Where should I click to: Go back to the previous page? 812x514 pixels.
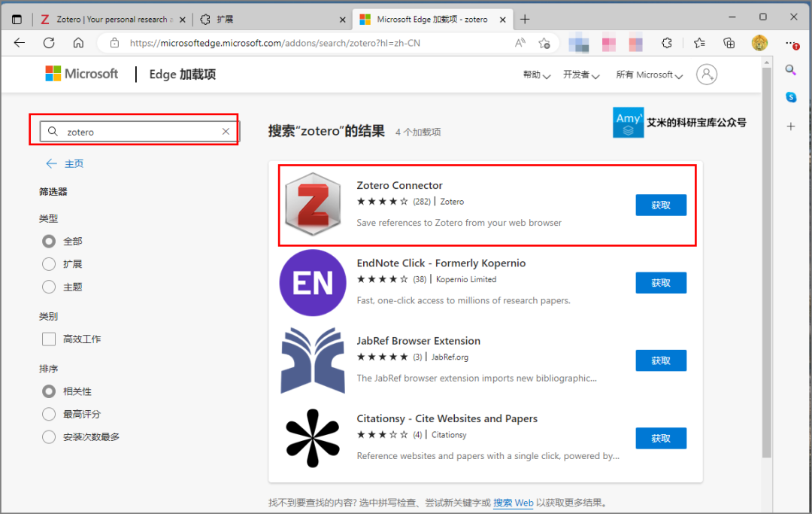pos(20,43)
